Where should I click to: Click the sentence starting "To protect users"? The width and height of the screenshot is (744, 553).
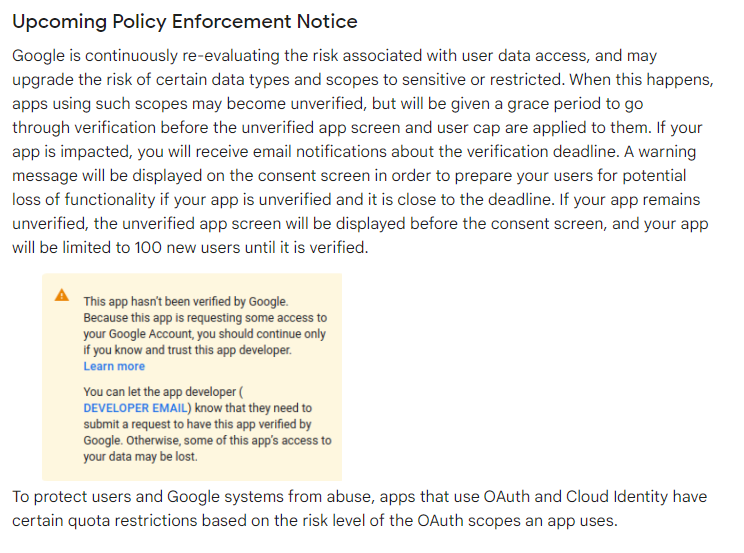(360, 508)
